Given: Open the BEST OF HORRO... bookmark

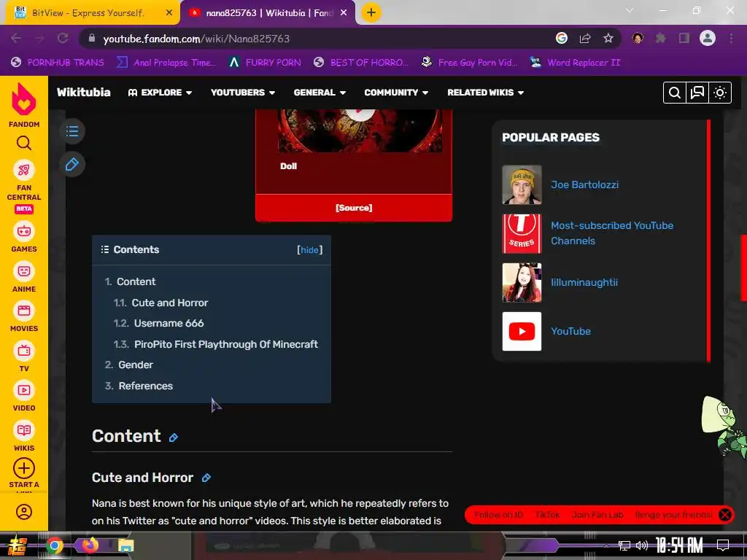Looking at the screenshot, I should (x=361, y=63).
